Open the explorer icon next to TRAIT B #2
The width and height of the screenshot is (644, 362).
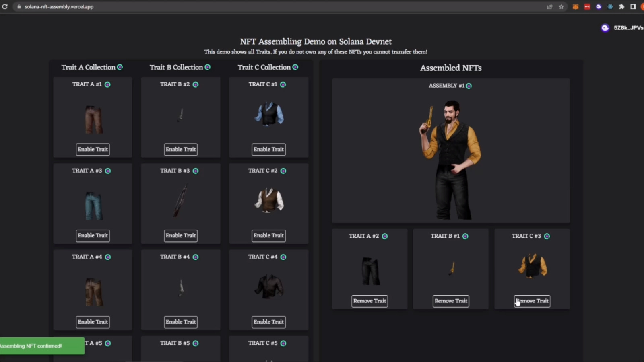coord(196,84)
